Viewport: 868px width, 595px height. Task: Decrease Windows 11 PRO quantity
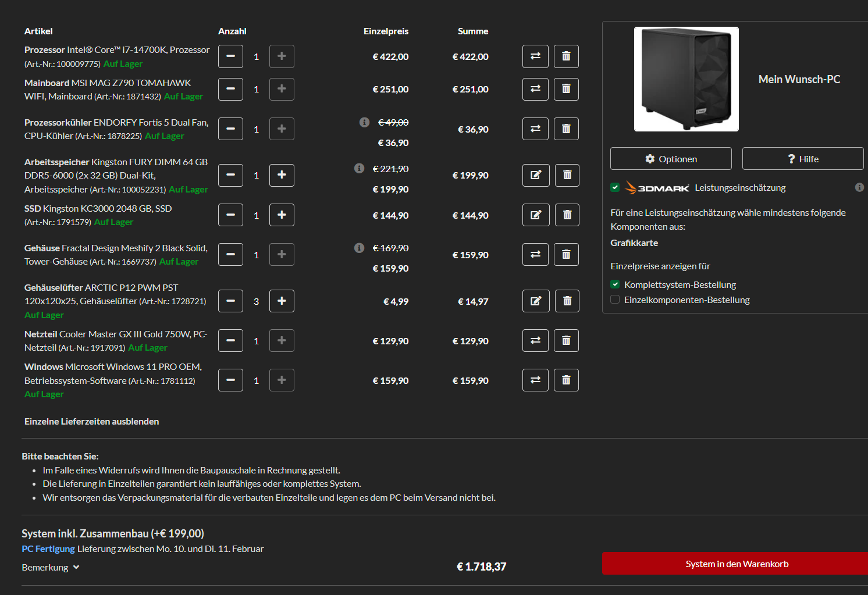[230, 380]
